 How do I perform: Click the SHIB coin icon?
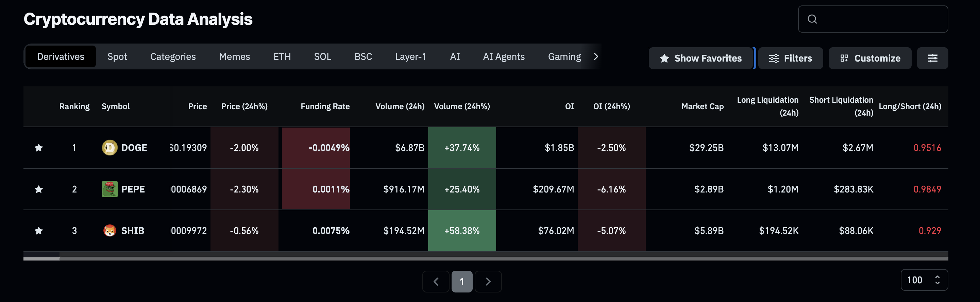109,231
